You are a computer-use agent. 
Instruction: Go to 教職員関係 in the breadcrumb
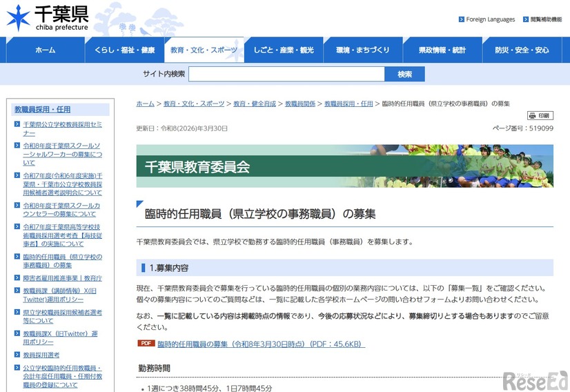tap(300, 104)
